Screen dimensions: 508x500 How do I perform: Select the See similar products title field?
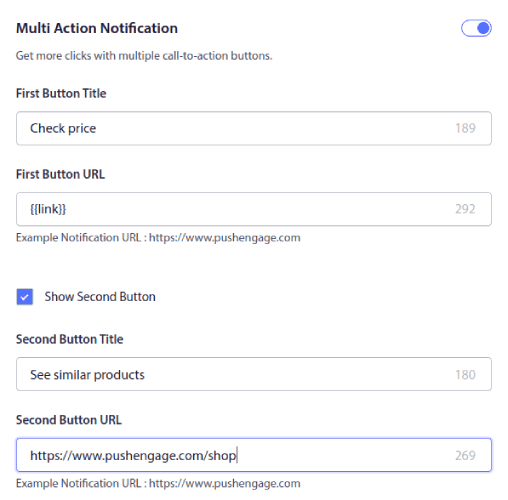(x=254, y=374)
